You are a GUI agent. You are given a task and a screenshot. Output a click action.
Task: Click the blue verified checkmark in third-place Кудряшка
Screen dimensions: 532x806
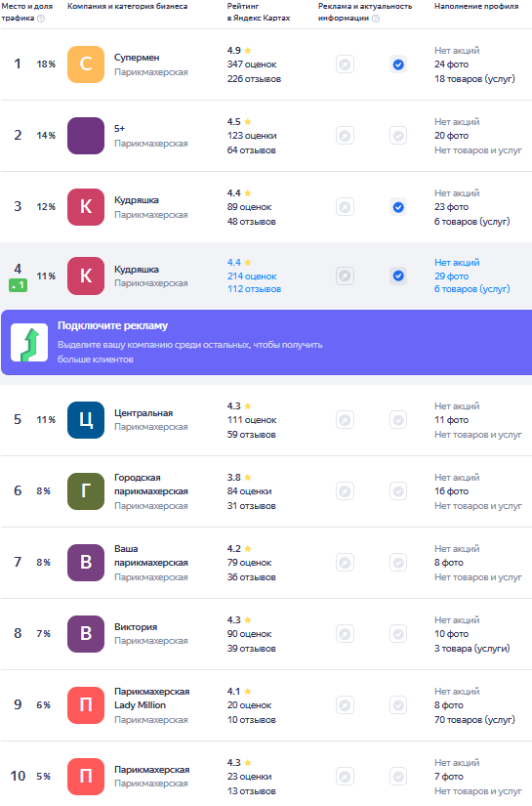(x=398, y=207)
